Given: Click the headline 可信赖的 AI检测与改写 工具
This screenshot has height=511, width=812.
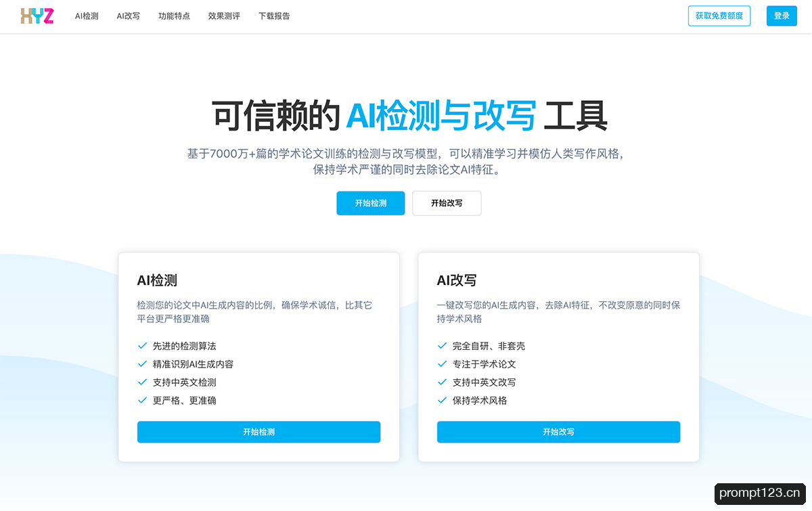Looking at the screenshot, I should (x=409, y=115).
